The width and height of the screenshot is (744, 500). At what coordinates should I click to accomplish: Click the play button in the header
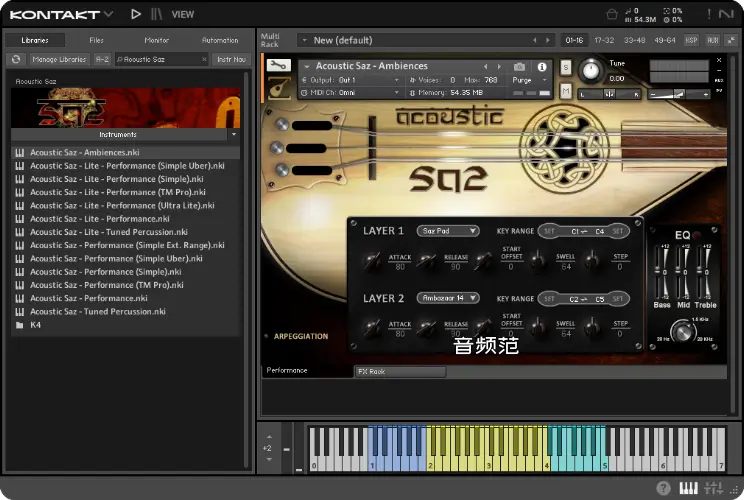(x=136, y=14)
